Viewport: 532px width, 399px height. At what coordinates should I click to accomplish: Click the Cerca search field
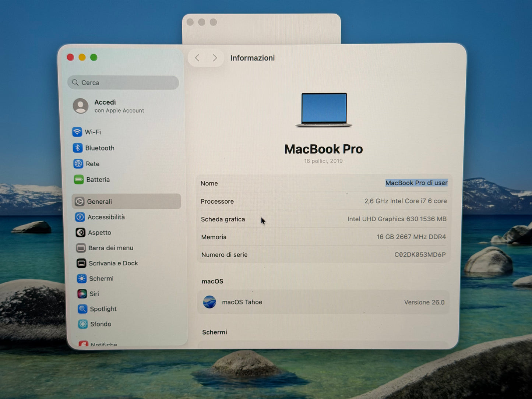click(x=123, y=82)
